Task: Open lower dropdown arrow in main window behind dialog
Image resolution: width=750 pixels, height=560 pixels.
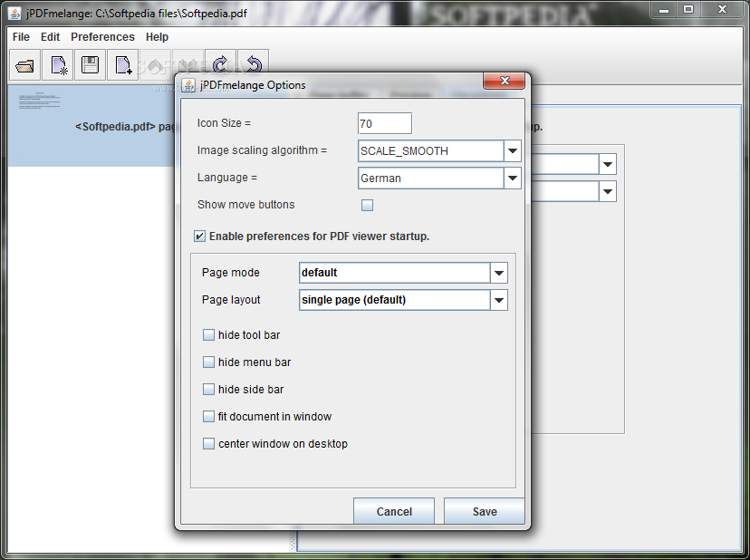Action: pos(608,191)
